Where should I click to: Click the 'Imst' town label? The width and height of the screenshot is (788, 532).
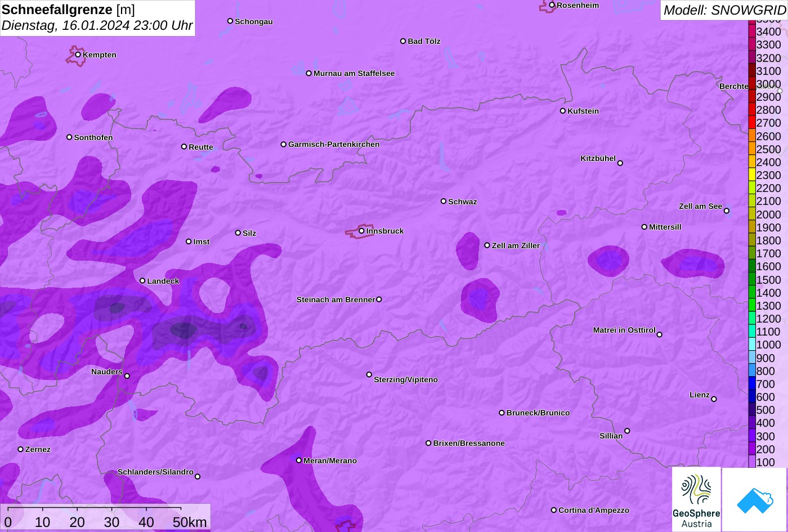(x=202, y=242)
